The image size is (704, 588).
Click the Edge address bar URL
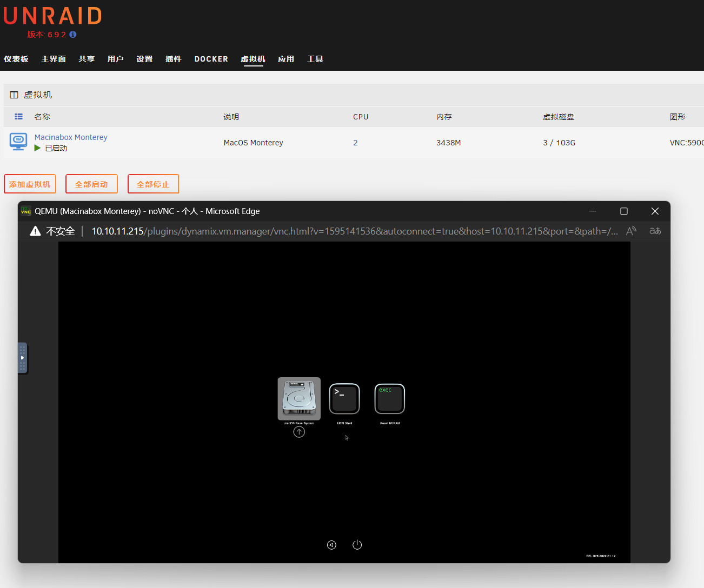tap(355, 231)
